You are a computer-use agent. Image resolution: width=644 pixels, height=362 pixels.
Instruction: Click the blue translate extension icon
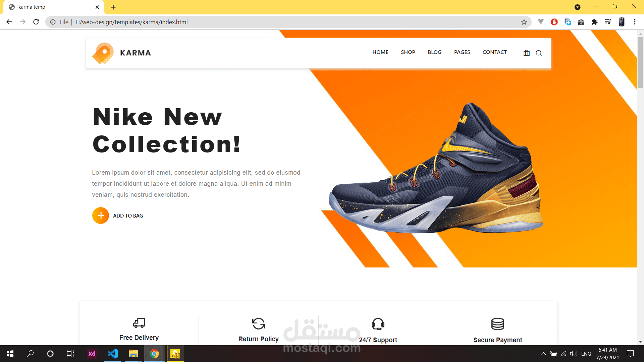point(568,22)
